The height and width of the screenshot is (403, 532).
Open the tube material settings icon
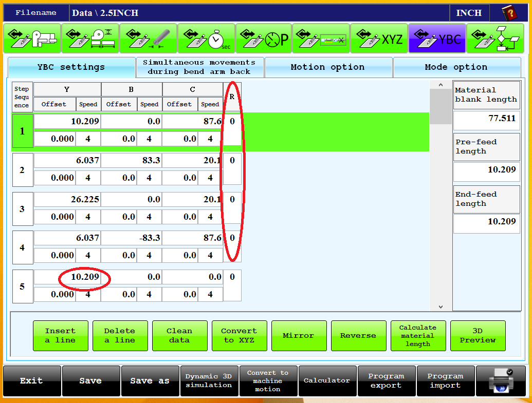click(x=148, y=39)
